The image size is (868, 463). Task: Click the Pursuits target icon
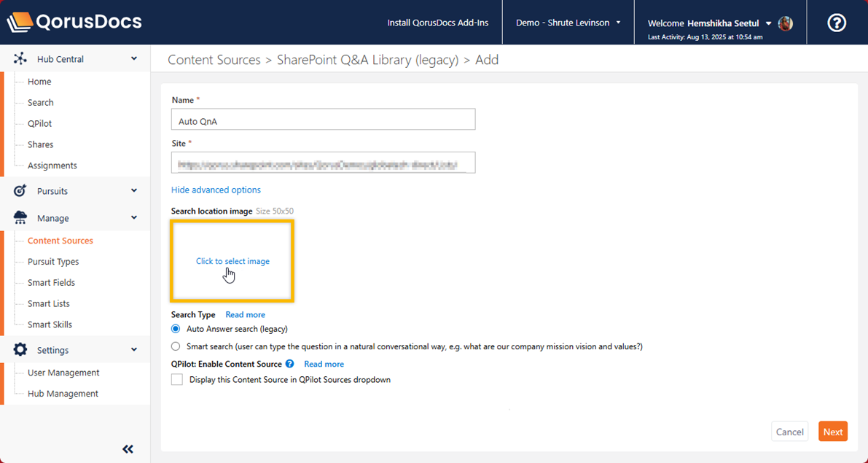20,191
